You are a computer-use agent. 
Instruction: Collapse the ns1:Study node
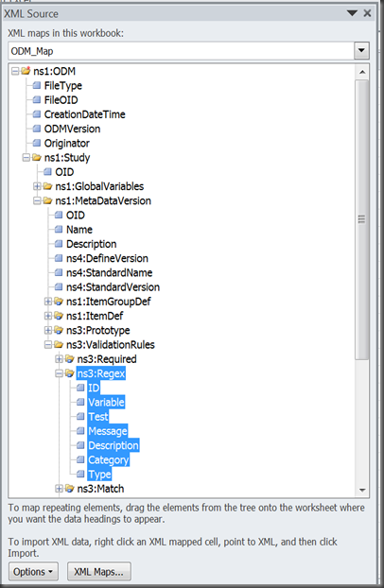point(26,158)
